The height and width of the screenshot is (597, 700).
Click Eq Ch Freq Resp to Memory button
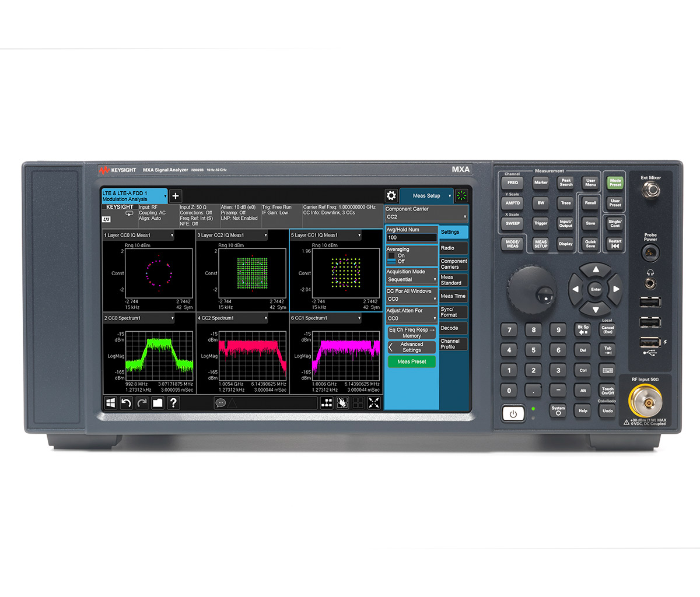[x=412, y=333]
